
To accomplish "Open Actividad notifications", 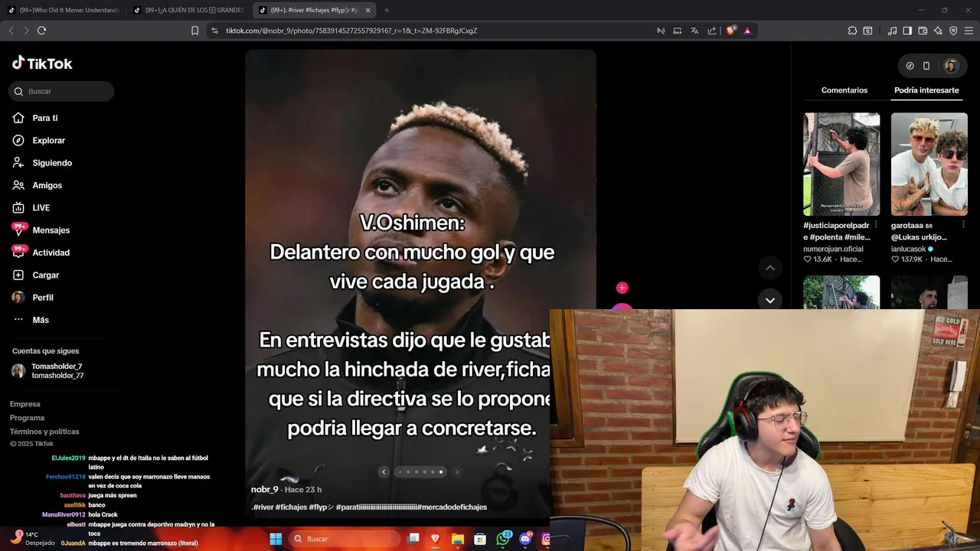I will coord(41,253).
